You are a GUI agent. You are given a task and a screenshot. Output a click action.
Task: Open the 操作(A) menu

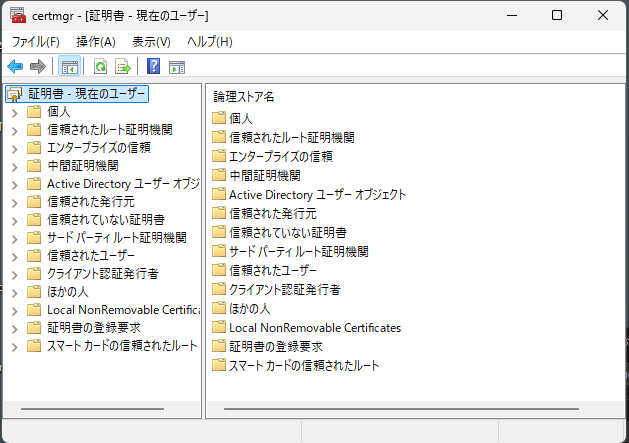point(96,42)
